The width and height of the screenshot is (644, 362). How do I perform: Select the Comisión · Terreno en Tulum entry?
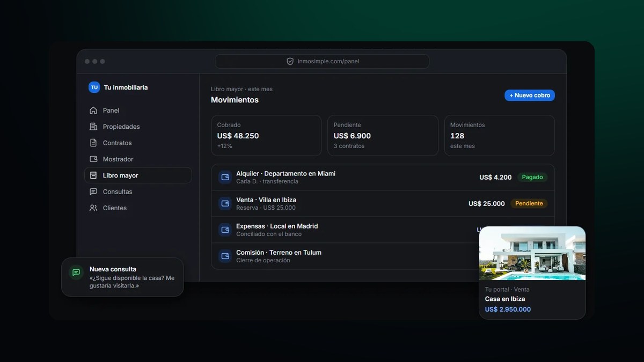pos(383,256)
